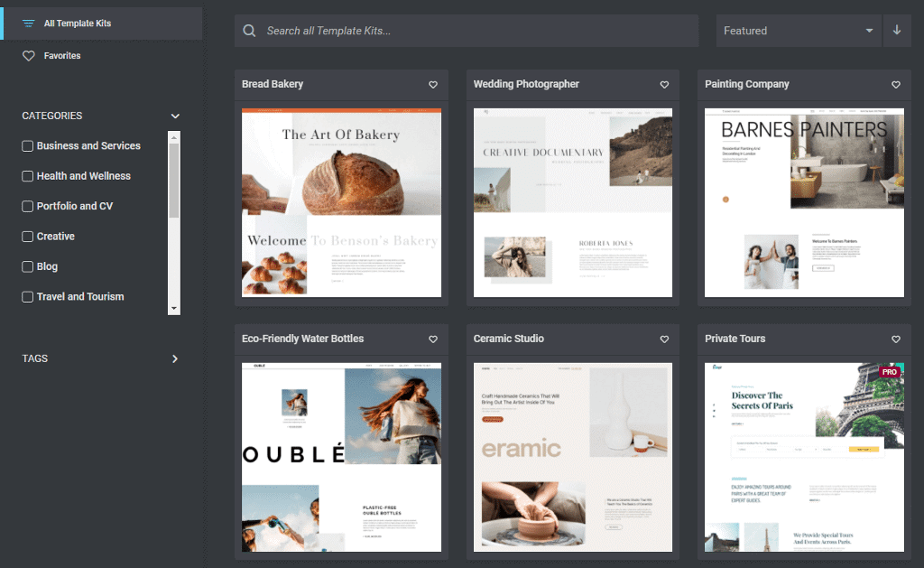The image size is (924, 568).
Task: Click heart icon on Wedding Photographer kit
Action: pyautogui.click(x=665, y=85)
